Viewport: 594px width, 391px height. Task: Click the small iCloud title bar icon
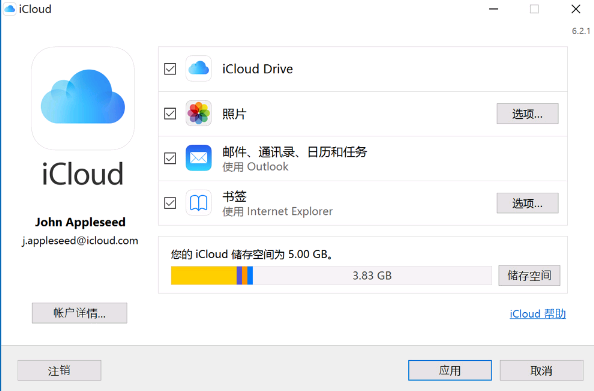click(x=9, y=9)
